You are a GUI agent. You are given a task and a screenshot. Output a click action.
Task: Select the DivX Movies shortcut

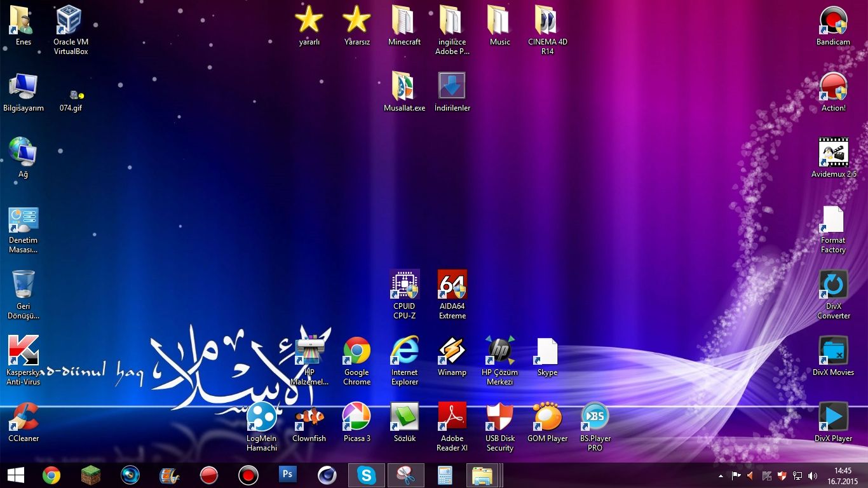[833, 356]
